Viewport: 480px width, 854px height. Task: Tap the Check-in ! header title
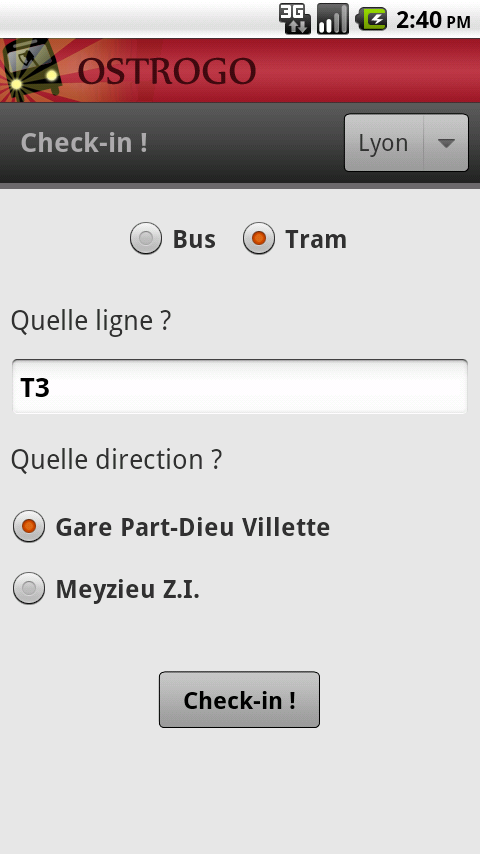pyautogui.click(x=84, y=143)
